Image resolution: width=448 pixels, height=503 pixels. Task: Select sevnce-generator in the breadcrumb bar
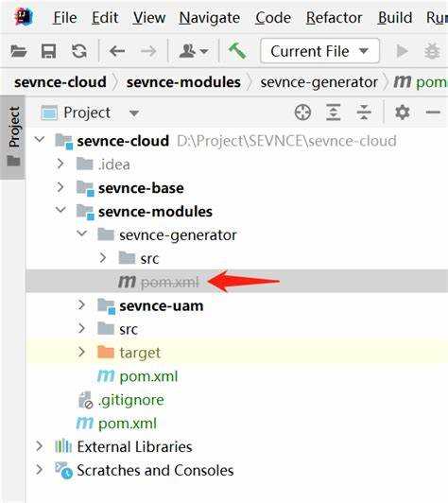(x=319, y=82)
